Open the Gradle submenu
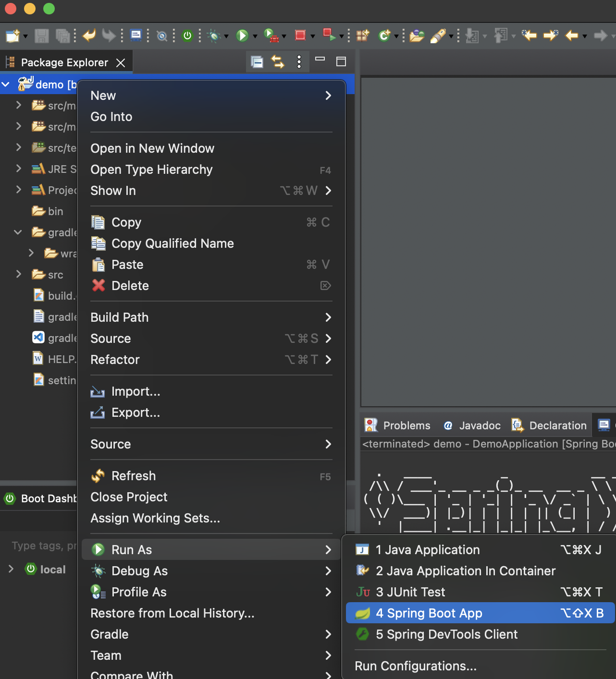Image resolution: width=616 pixels, height=679 pixels. (211, 634)
